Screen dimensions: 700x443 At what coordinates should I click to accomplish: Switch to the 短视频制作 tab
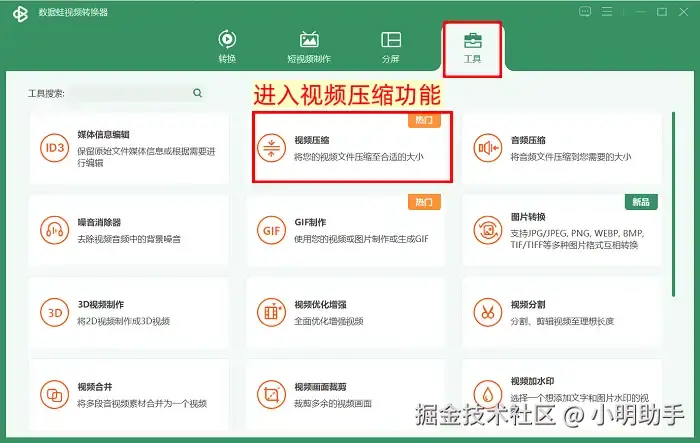[309, 46]
